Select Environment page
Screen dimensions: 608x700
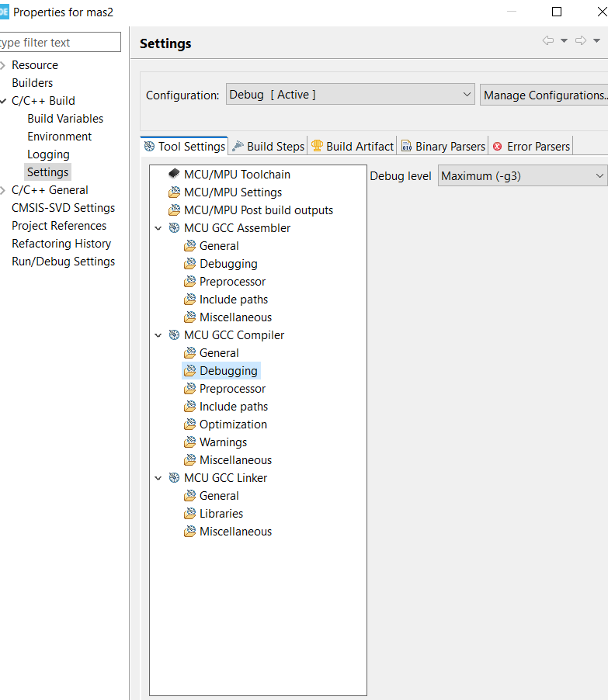coord(60,137)
